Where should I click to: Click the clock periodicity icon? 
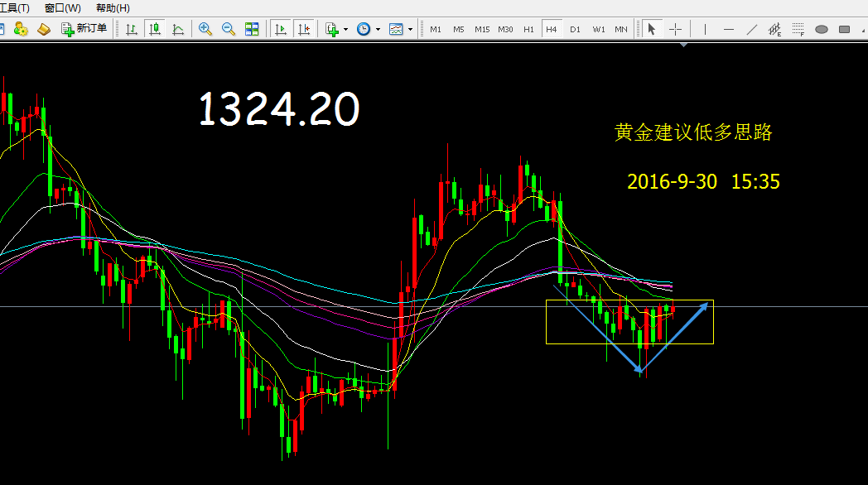click(364, 29)
